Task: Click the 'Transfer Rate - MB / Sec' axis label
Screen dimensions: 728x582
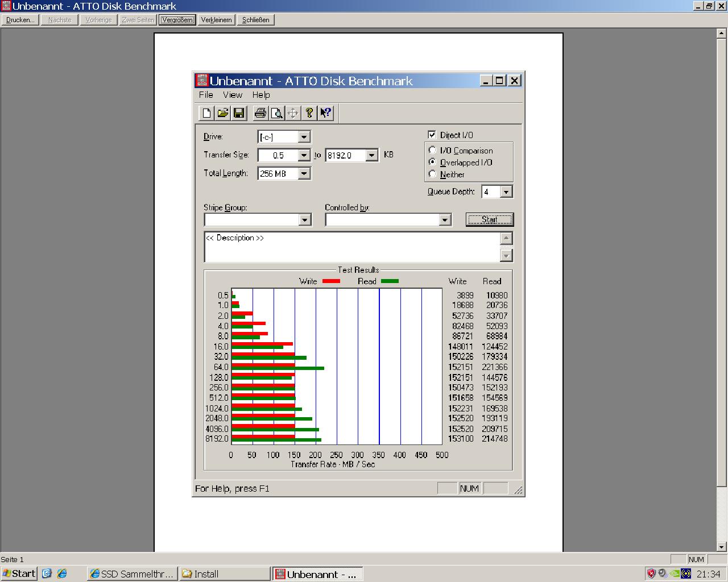Action: click(333, 464)
